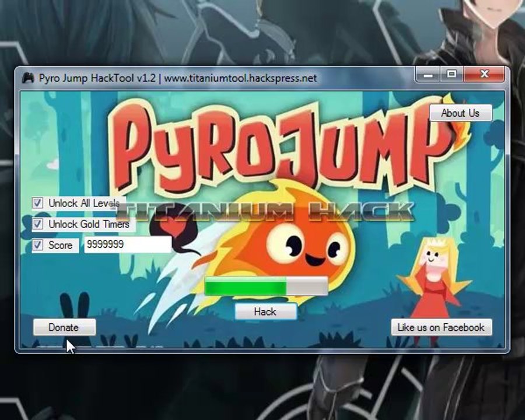Image resolution: width=525 pixels, height=420 pixels.
Task: Toggle the Unlock Gold Timers checkbox
Action: coord(37,224)
